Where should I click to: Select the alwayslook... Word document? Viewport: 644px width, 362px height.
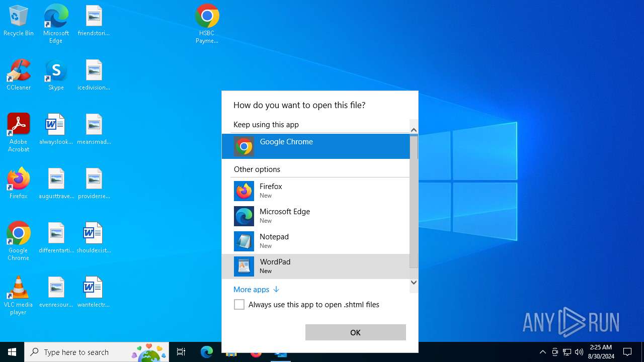tap(56, 130)
